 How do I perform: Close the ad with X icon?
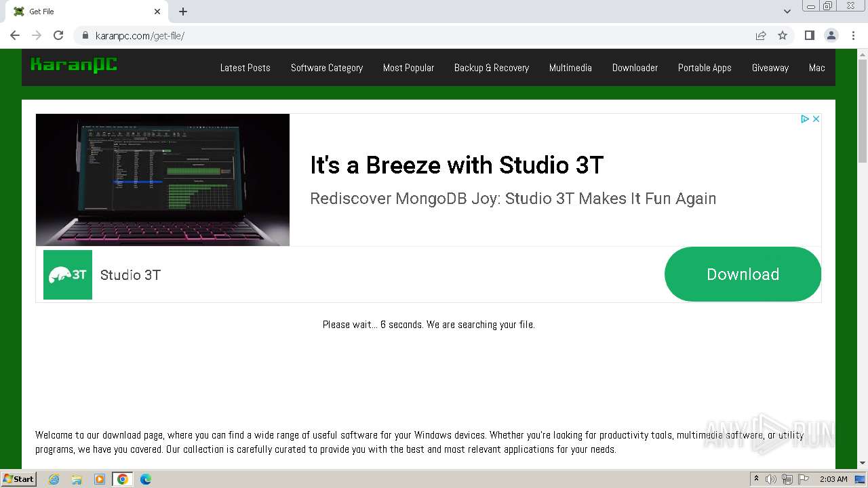(816, 119)
